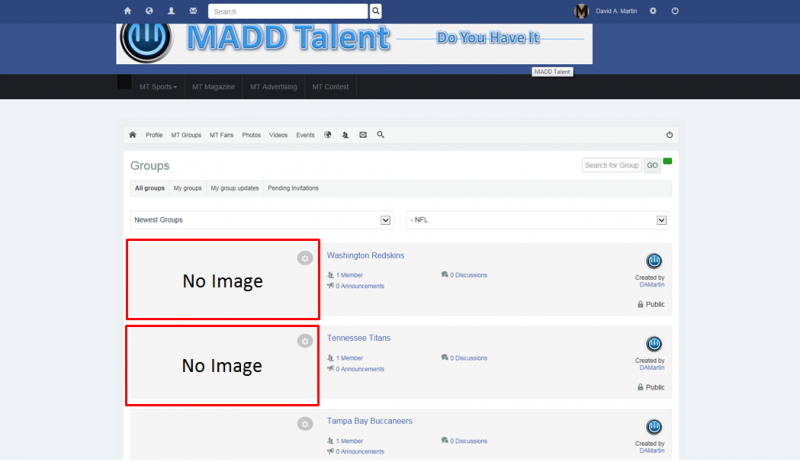Open DAMartin link on Tennessee Titans row
Image resolution: width=800 pixels, height=462 pixels.
(x=652, y=368)
